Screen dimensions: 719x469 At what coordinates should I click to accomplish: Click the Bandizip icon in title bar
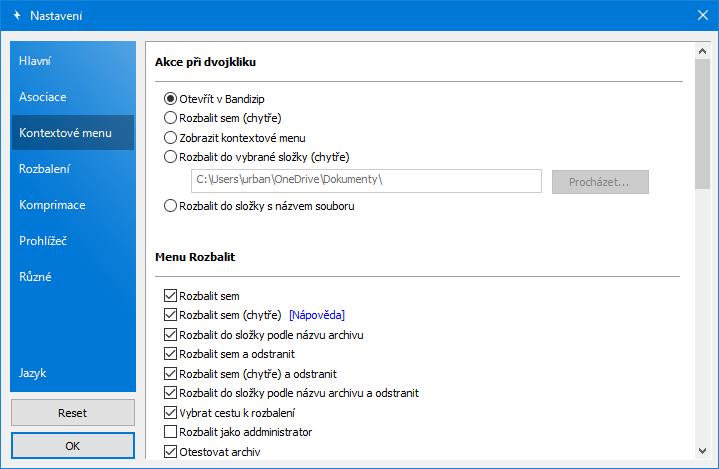(x=16, y=16)
